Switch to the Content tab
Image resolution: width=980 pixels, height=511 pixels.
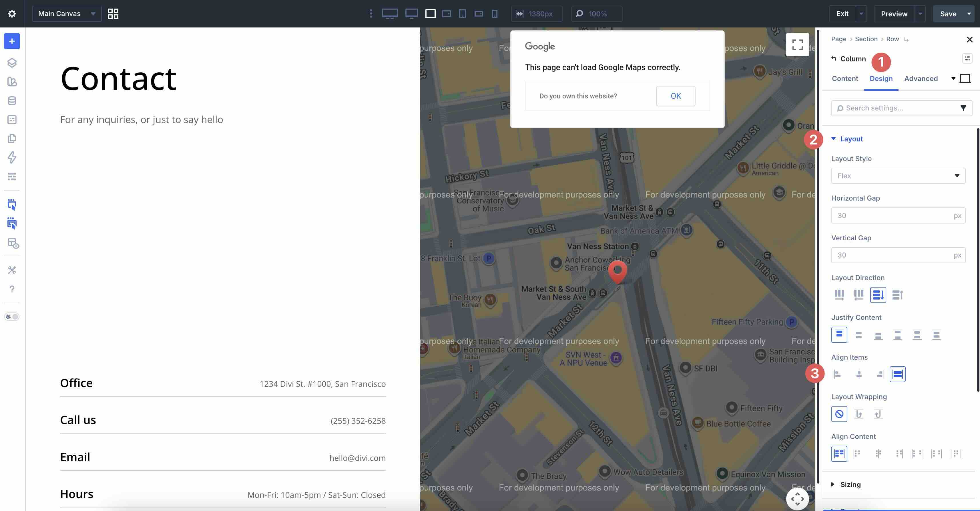point(844,78)
